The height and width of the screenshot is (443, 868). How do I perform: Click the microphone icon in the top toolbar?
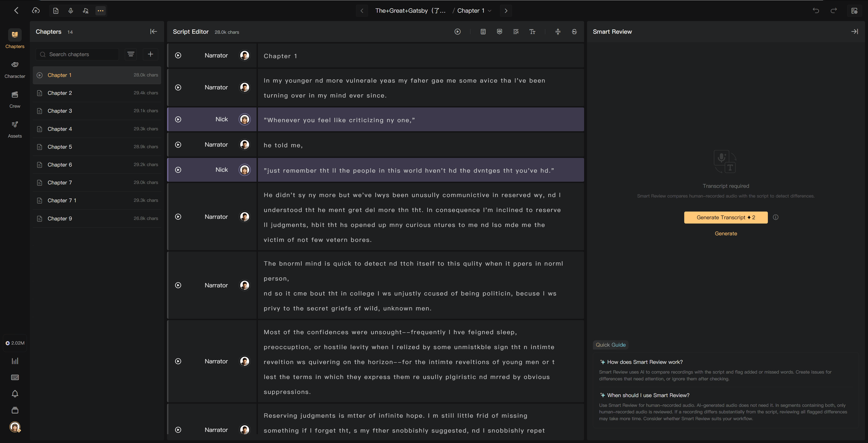71,11
